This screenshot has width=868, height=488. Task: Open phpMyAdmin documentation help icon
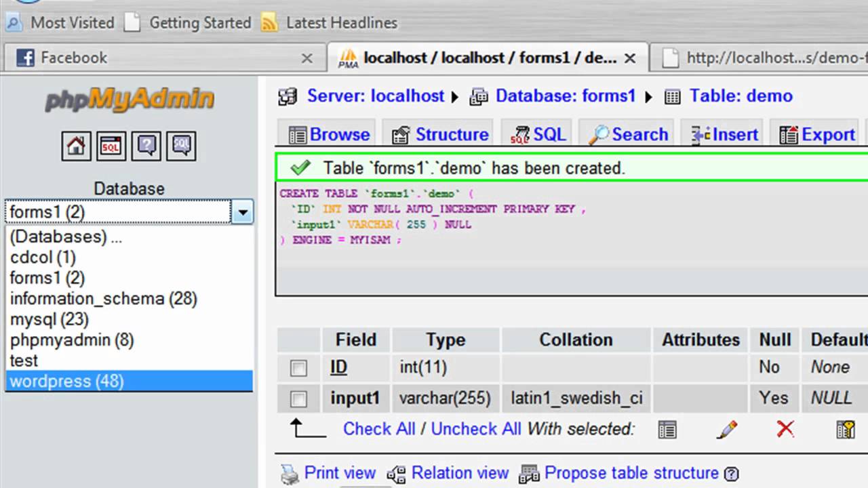tap(146, 146)
